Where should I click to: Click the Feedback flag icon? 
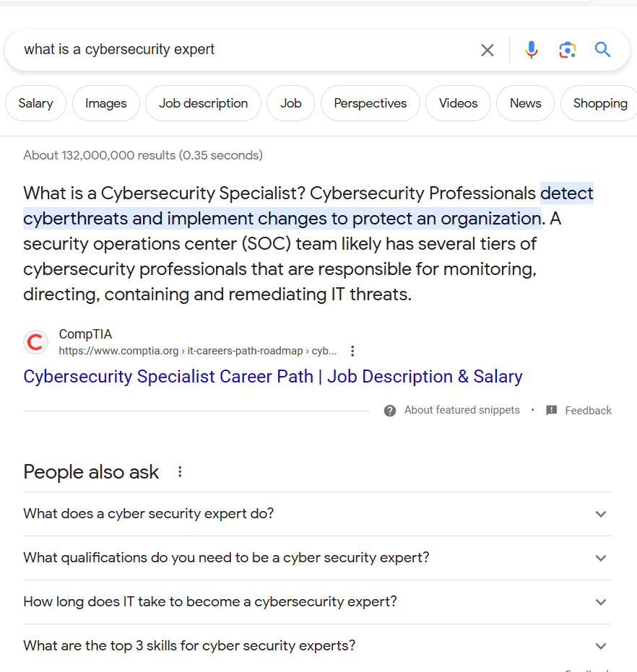click(x=552, y=410)
